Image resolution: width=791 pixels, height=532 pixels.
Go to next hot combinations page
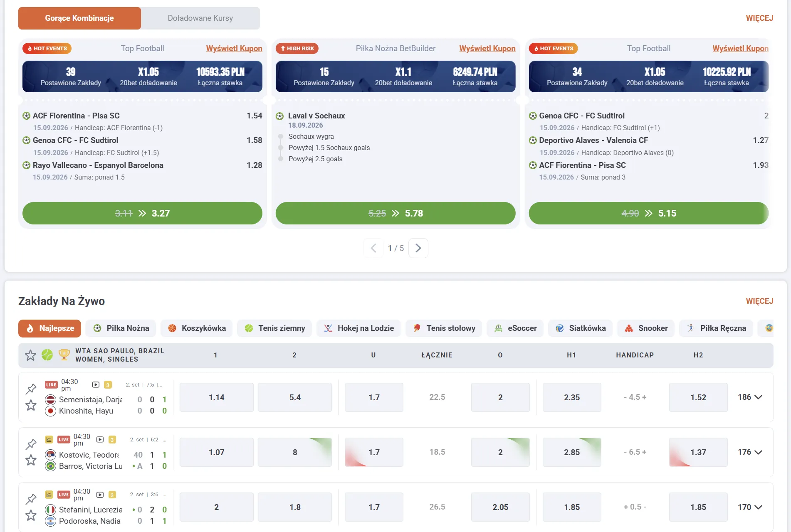click(x=418, y=248)
